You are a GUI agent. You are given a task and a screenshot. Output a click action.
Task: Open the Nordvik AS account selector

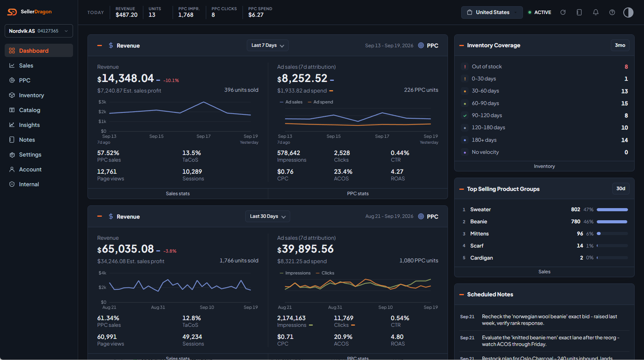click(39, 31)
